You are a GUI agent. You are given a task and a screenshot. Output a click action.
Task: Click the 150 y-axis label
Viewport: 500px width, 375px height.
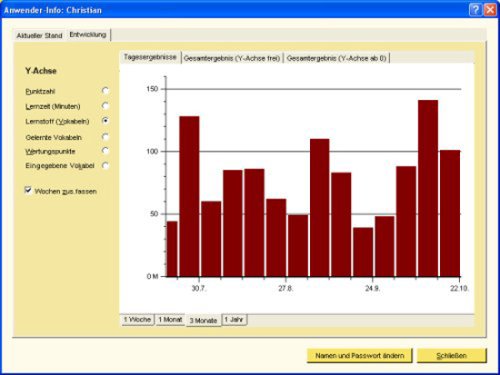(152, 89)
